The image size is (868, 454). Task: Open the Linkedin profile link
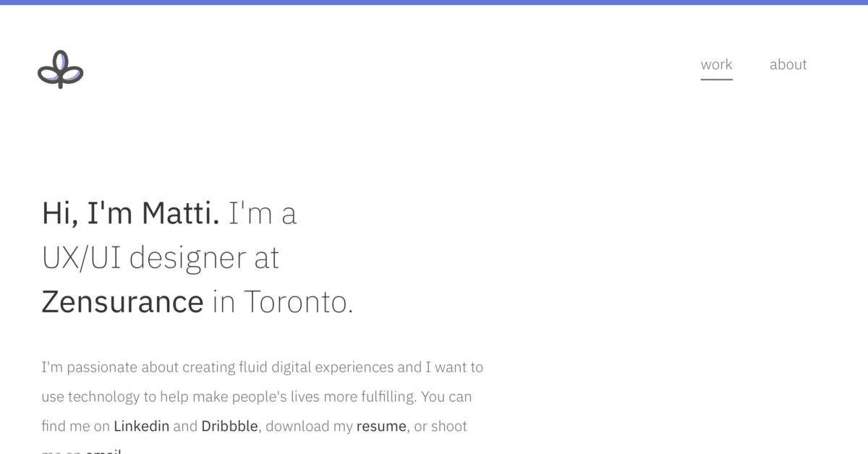142,426
